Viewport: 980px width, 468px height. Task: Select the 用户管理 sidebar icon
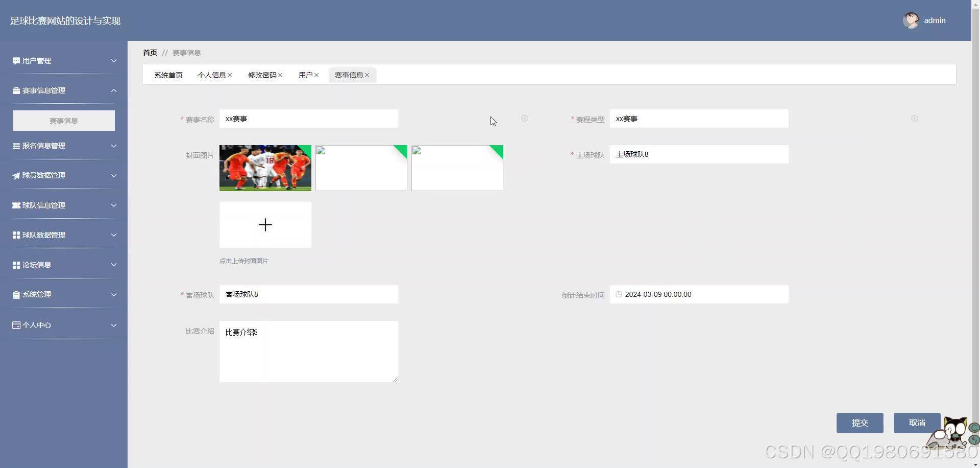tap(15, 60)
